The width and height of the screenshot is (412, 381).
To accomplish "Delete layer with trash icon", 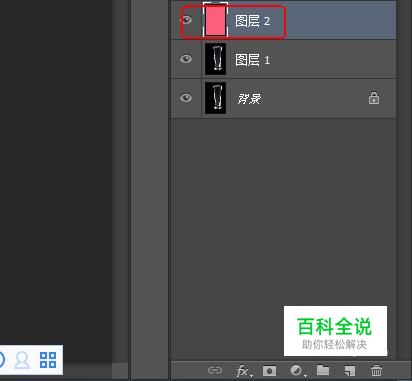I will tap(376, 370).
